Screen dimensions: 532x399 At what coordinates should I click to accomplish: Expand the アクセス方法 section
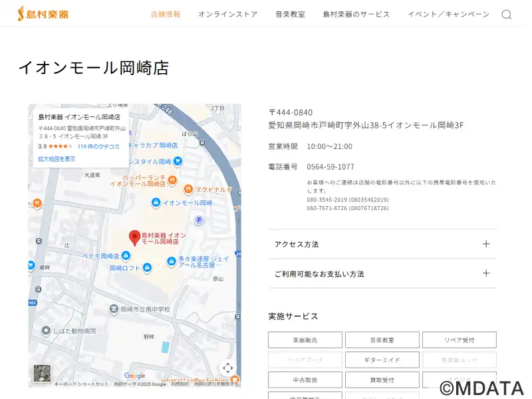(x=382, y=244)
